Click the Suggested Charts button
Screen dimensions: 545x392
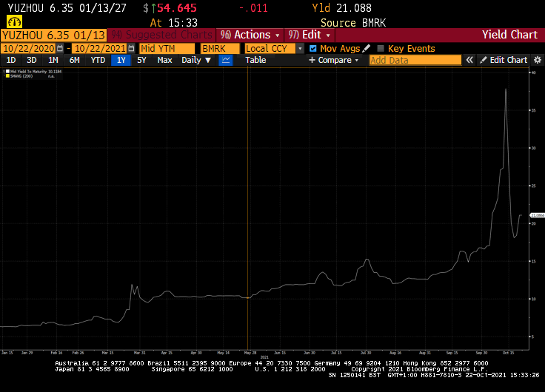coord(161,35)
